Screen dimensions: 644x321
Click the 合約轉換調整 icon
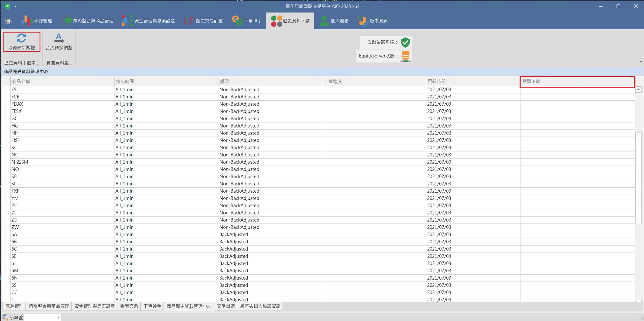pyautogui.click(x=59, y=38)
